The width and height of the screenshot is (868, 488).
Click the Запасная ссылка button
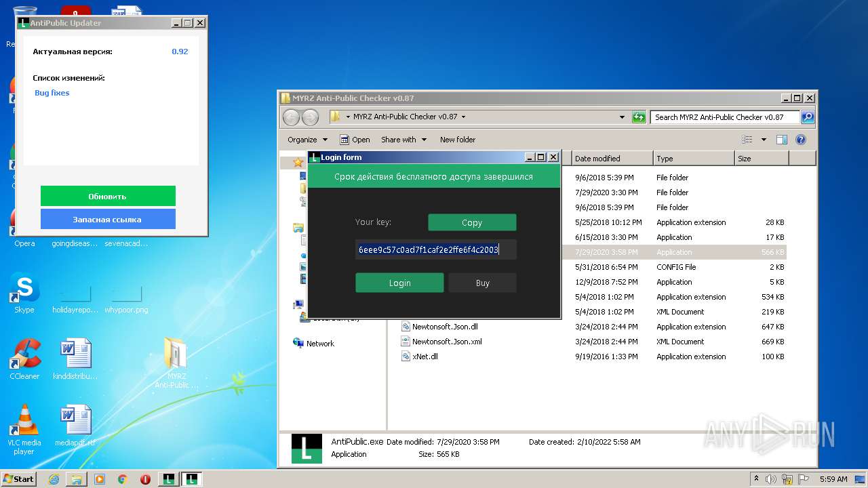[x=108, y=220]
